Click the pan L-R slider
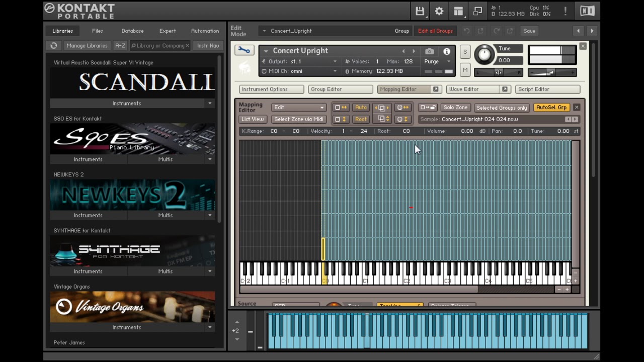This screenshot has width=644, height=362. [x=498, y=72]
